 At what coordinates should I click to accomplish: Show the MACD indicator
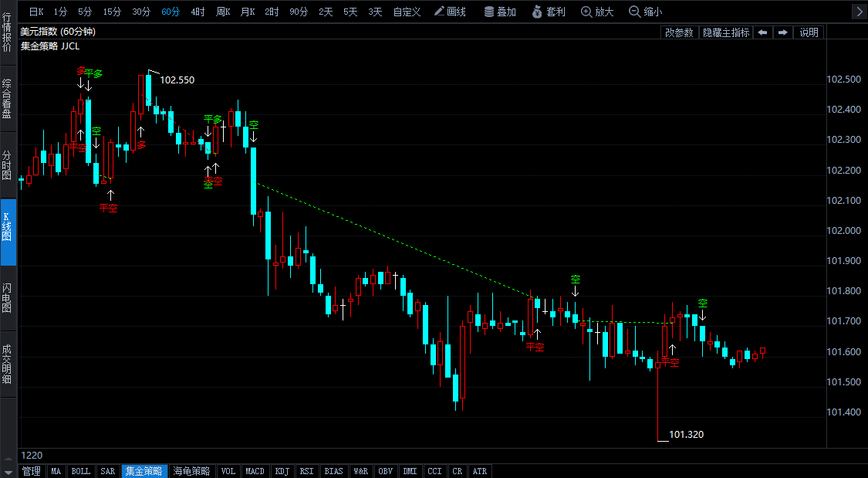pos(255,471)
